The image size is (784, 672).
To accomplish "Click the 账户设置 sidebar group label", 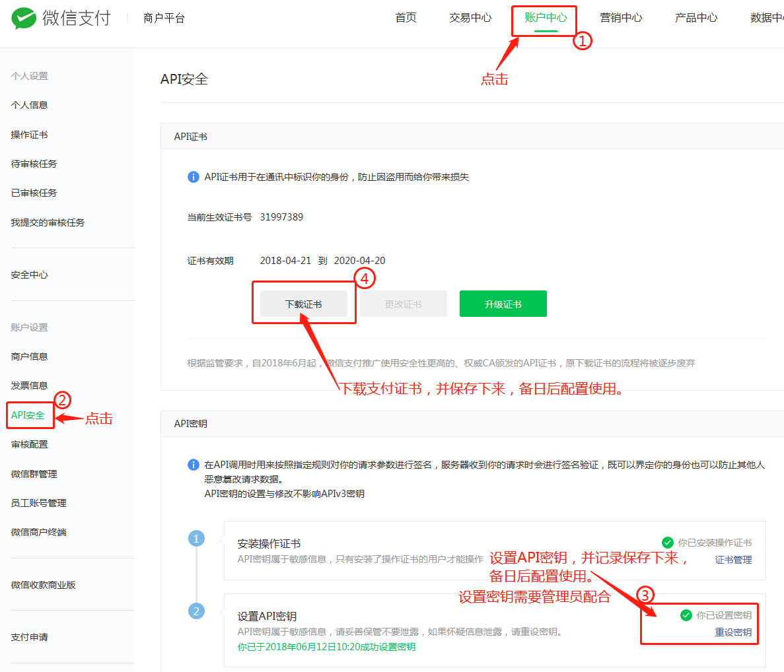I will coord(30,327).
